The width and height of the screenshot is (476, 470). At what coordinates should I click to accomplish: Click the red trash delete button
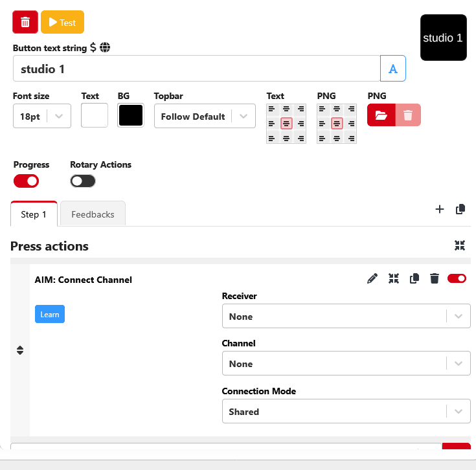click(x=25, y=22)
